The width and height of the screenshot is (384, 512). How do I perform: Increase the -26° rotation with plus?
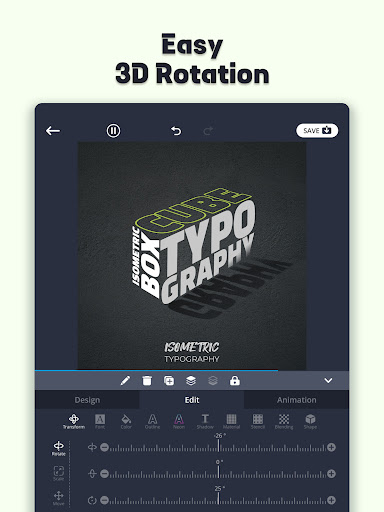[x=331, y=447]
